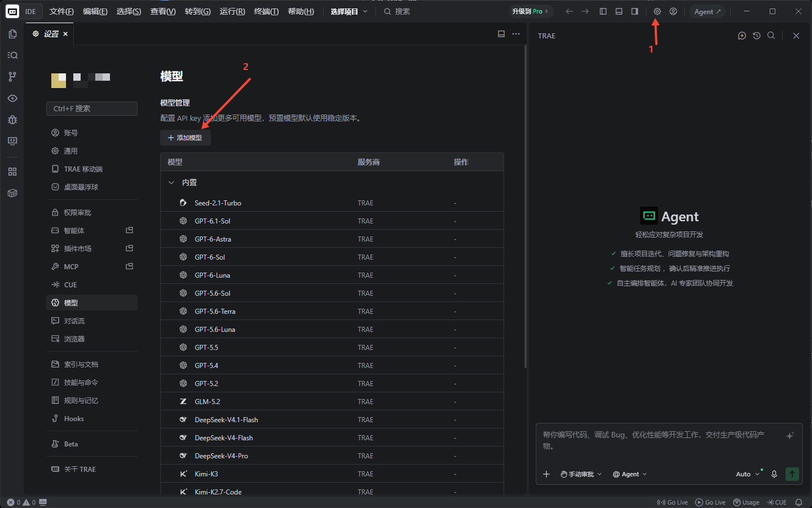Select Hooks in settings sidebar
The height and width of the screenshot is (508, 812).
(x=92, y=418)
